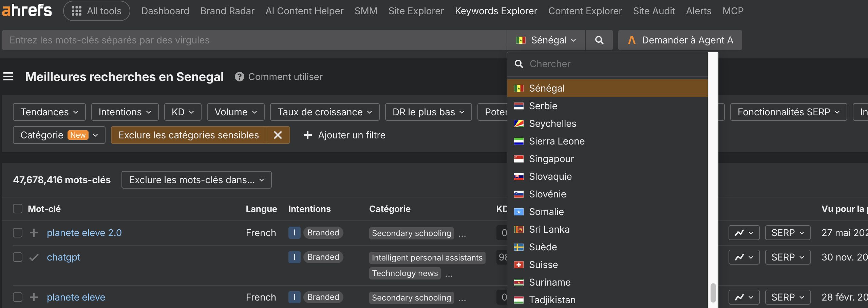The image size is (868, 308).
Task: Sort by the Mot-clé column header
Action: pyautogui.click(x=44, y=209)
